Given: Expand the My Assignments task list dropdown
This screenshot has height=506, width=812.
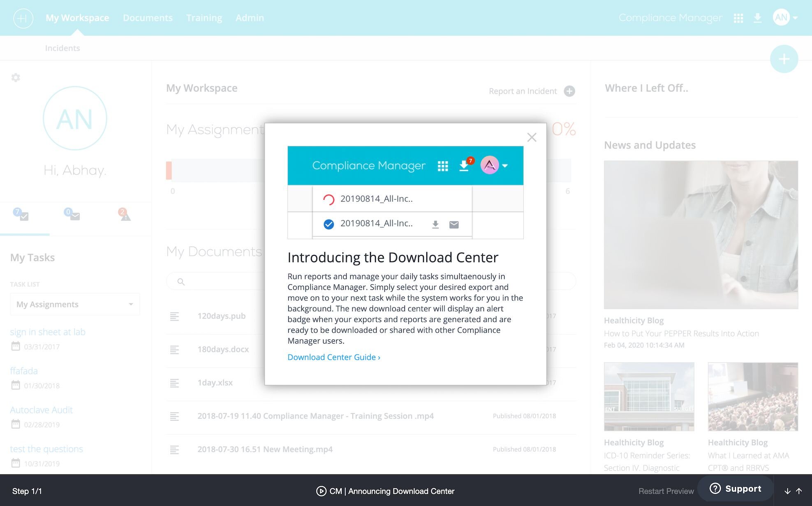Looking at the screenshot, I should pos(75,304).
